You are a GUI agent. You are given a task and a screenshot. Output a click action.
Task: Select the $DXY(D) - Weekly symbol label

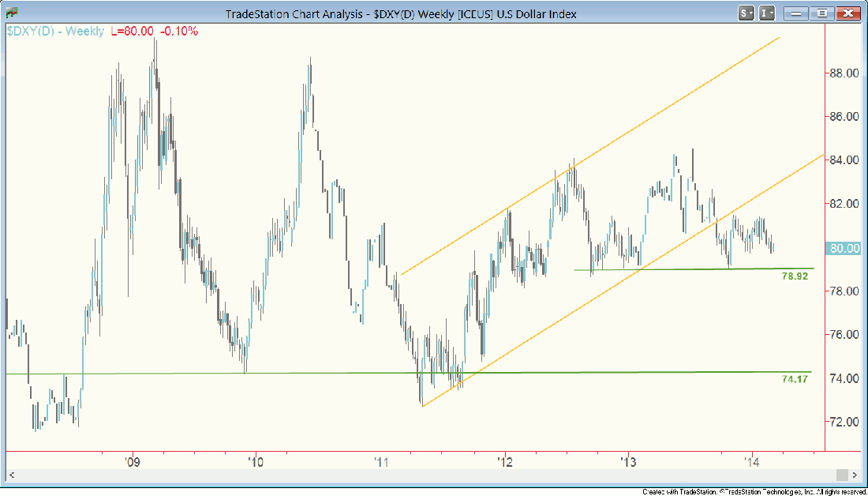(x=54, y=31)
